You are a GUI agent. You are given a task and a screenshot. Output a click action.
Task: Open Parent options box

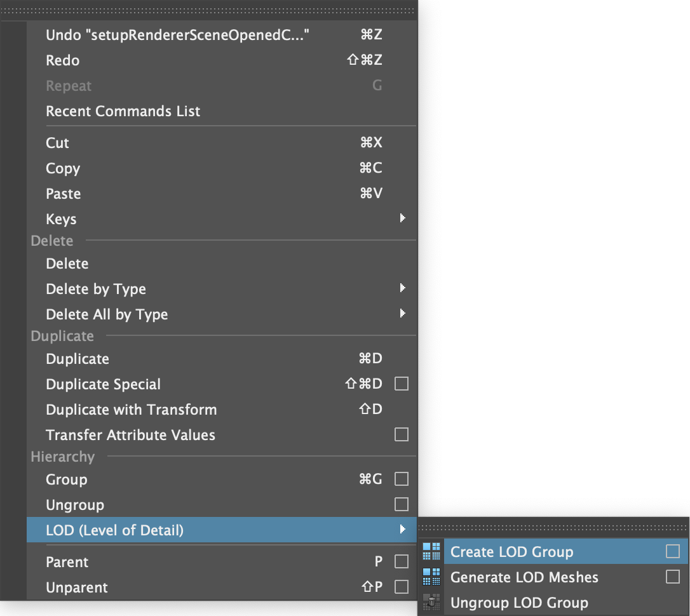(402, 561)
